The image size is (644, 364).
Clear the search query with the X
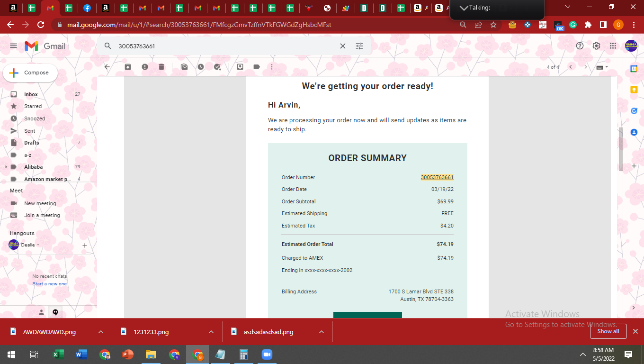pos(343,46)
